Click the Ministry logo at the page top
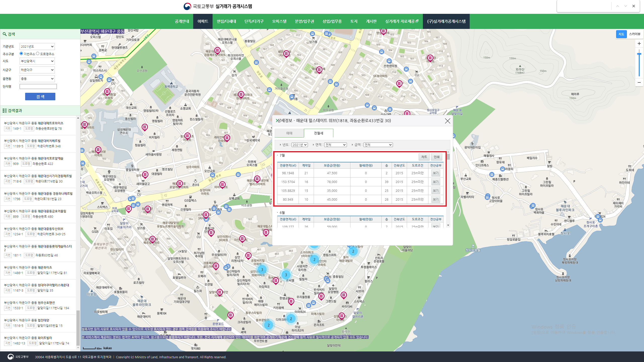644x362 pixels. coord(187,6)
